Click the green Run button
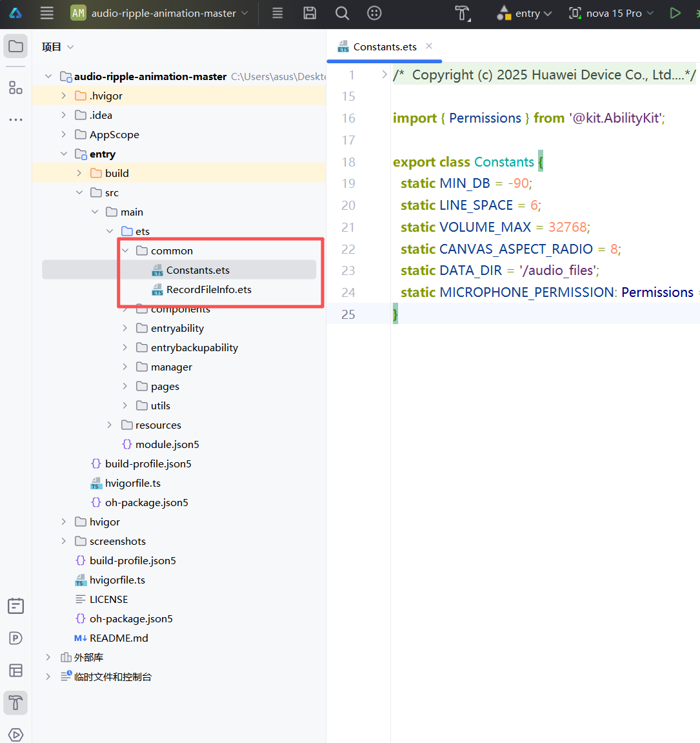This screenshot has width=700, height=743. tap(675, 13)
